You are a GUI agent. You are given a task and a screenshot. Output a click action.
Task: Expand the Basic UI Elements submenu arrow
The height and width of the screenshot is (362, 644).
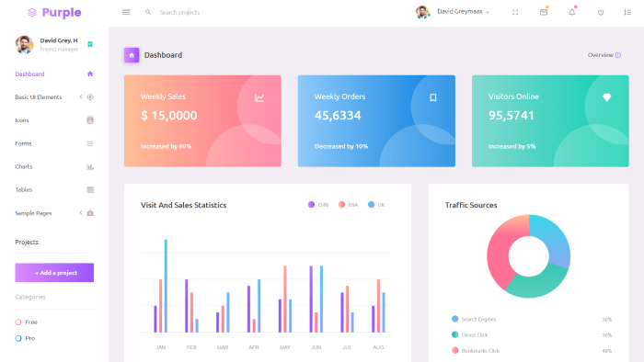tap(81, 96)
